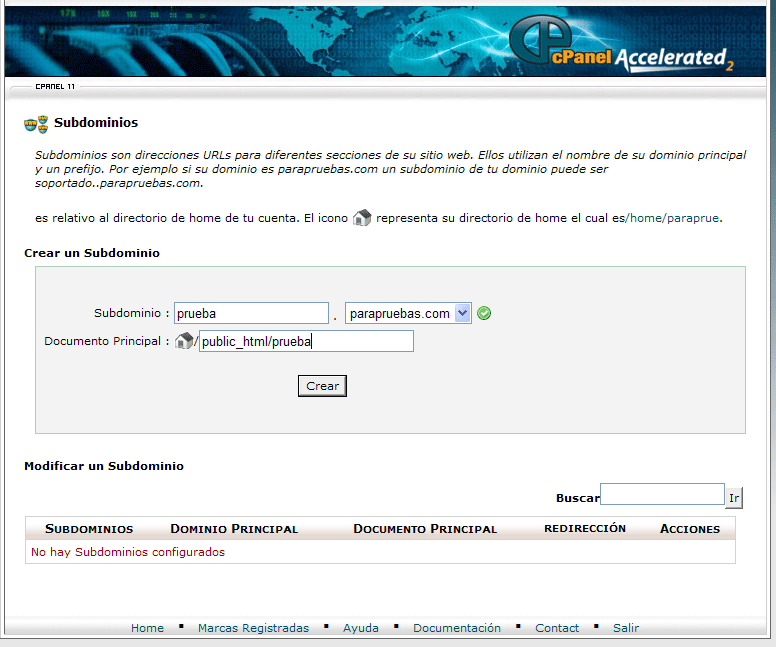
Task: Go to the Documentación footer link
Action: (x=457, y=628)
